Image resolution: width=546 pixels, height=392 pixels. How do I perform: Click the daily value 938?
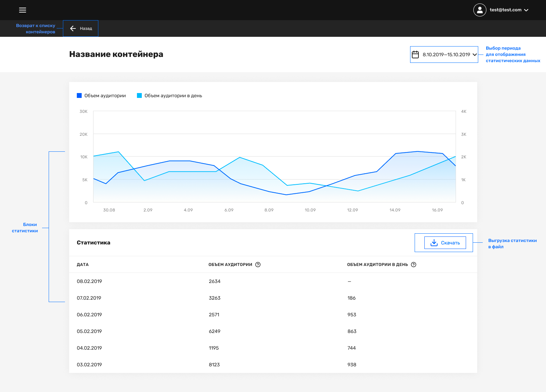coord(352,365)
